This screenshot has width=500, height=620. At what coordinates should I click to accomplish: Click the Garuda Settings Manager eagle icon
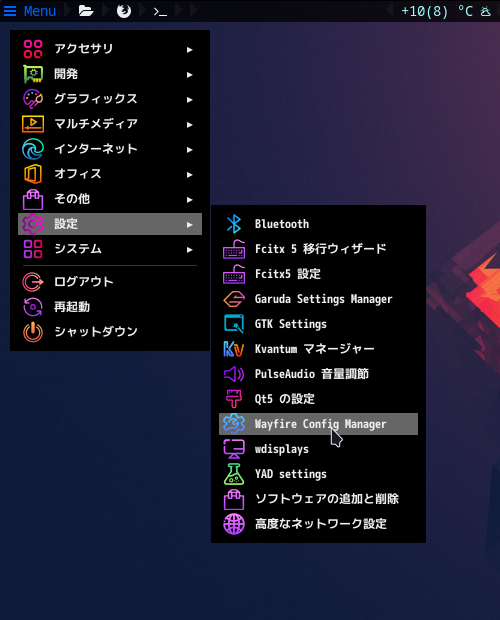tap(234, 299)
